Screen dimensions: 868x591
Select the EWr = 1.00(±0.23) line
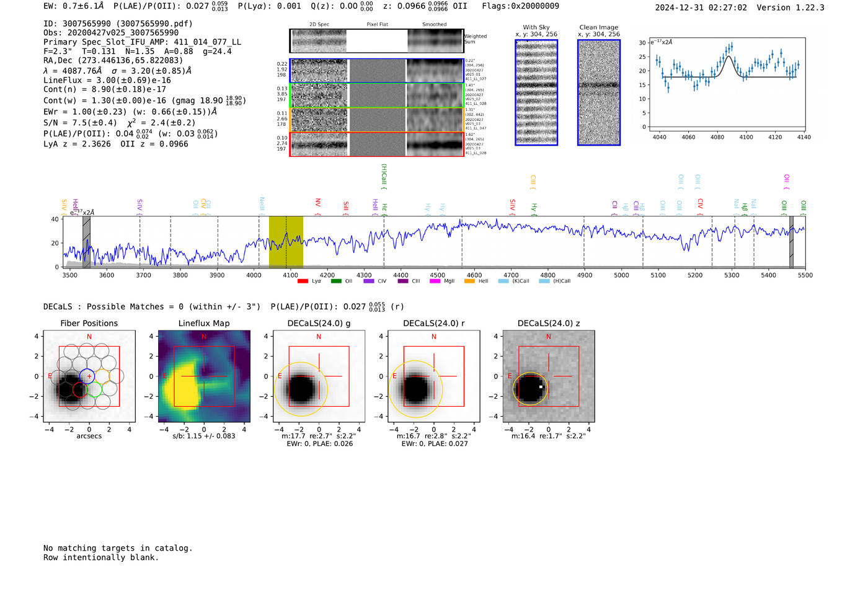(x=130, y=112)
